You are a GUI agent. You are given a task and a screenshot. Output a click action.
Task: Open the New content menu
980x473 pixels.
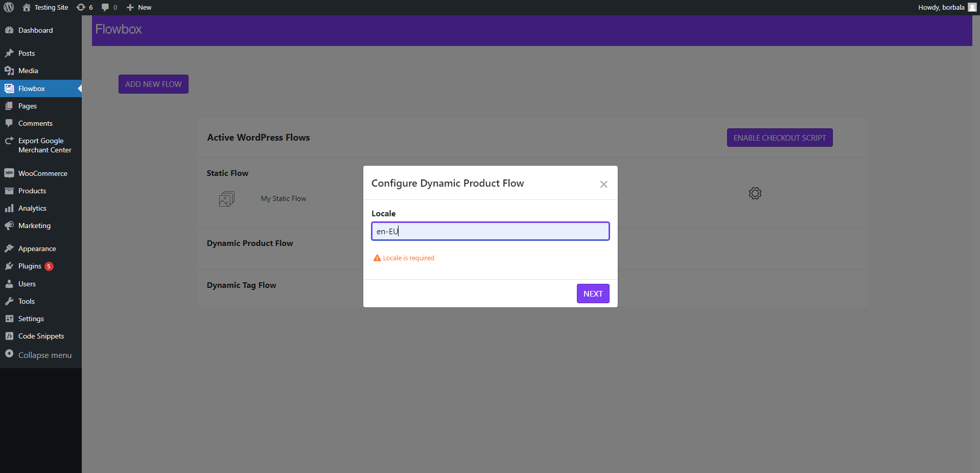click(x=139, y=7)
